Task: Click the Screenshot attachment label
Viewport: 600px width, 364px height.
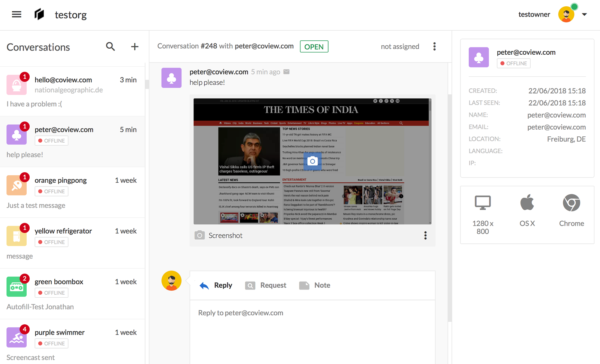Action: pyautogui.click(x=225, y=236)
